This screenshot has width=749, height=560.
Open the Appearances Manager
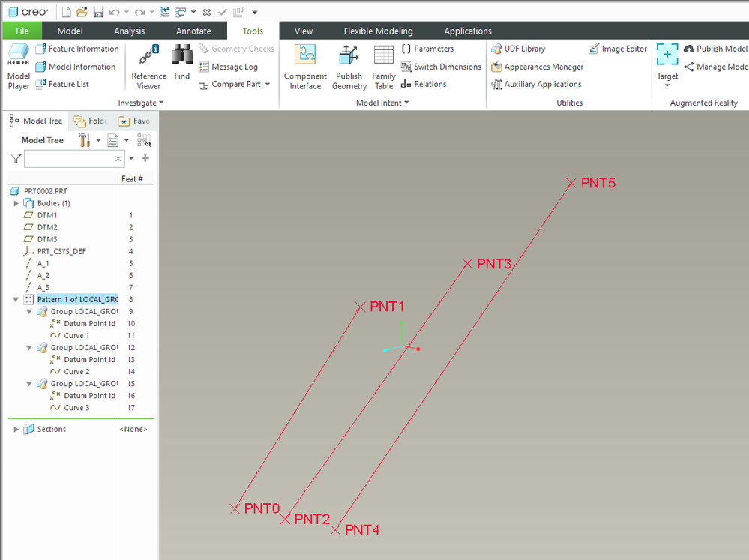pyautogui.click(x=537, y=67)
